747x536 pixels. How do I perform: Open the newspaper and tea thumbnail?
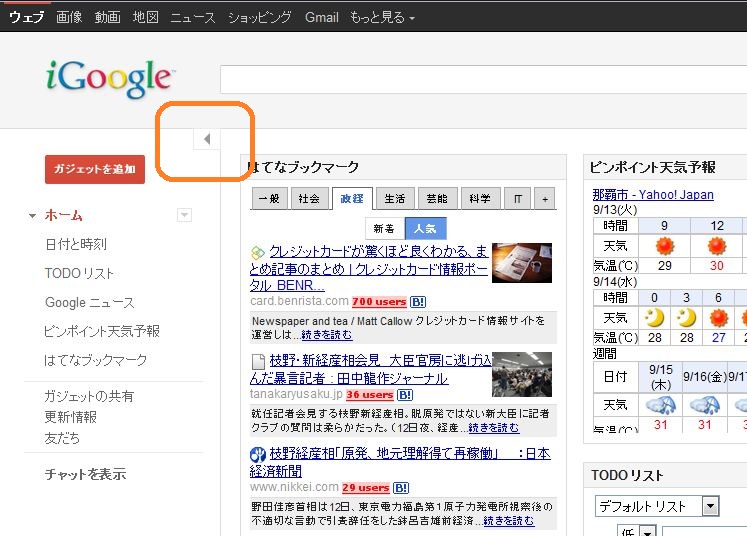click(x=522, y=263)
